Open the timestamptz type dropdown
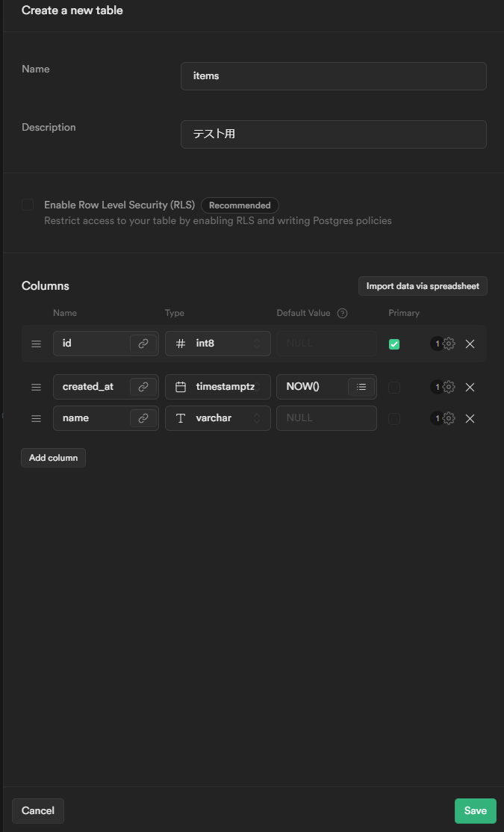The width and height of the screenshot is (504, 832). coord(217,387)
